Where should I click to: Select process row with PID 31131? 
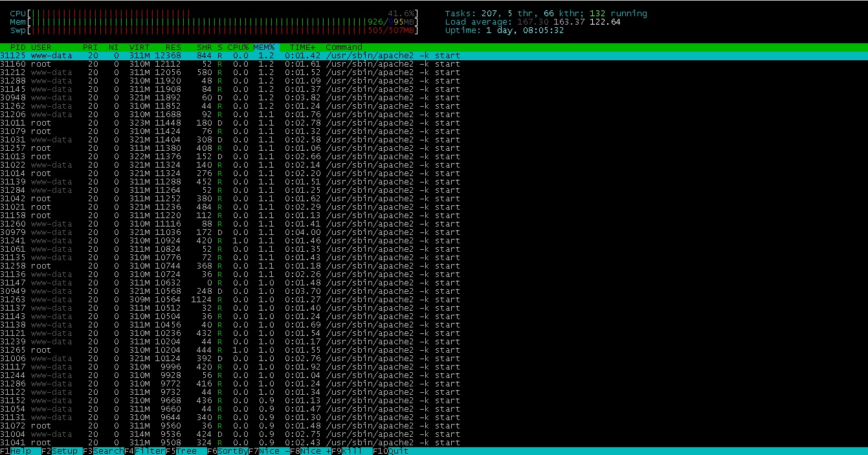[x=434, y=417]
